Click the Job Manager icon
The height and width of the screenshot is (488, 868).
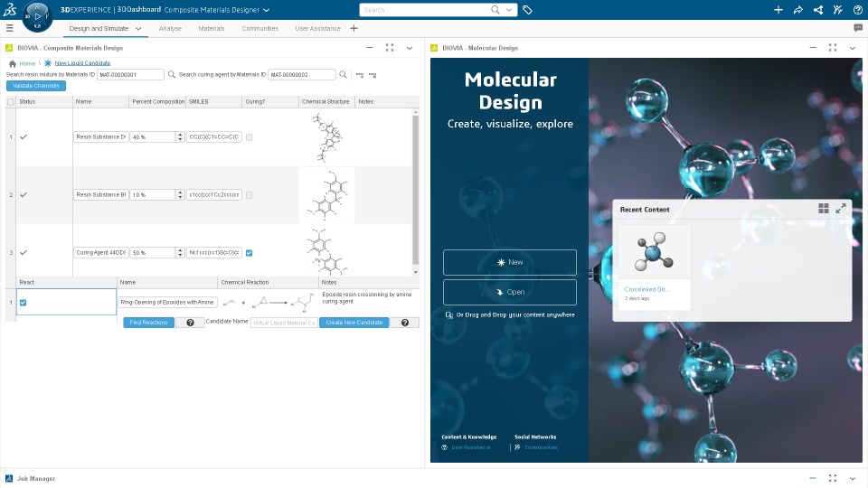pos(9,478)
